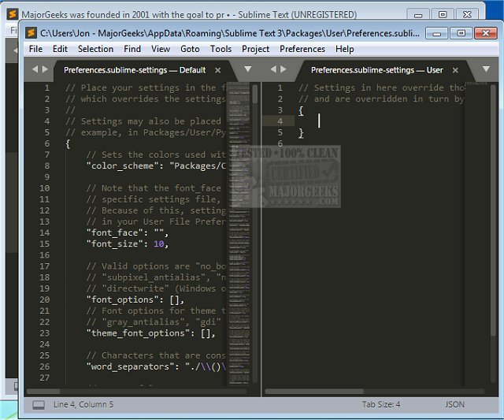Viewport: 504px width, 420px height.
Task: Go to next tab in right pane
Action: [283, 69]
